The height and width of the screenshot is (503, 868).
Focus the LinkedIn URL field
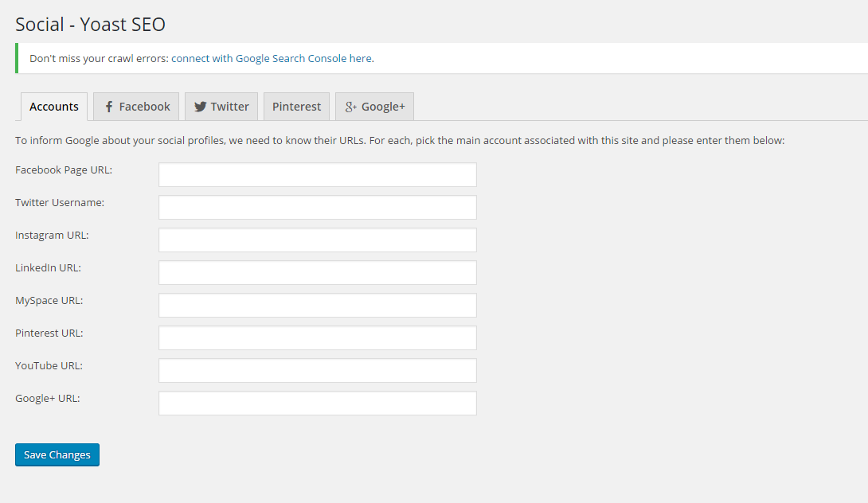click(318, 272)
